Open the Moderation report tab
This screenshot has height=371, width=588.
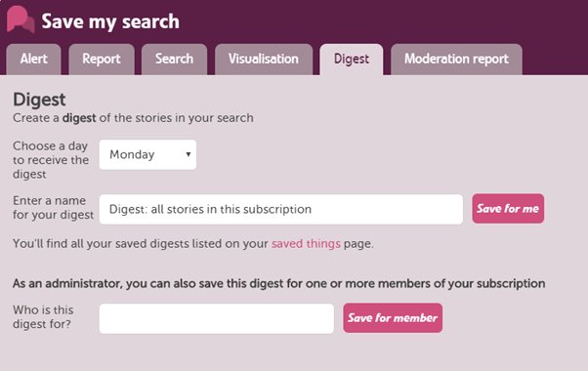pyautogui.click(x=456, y=60)
